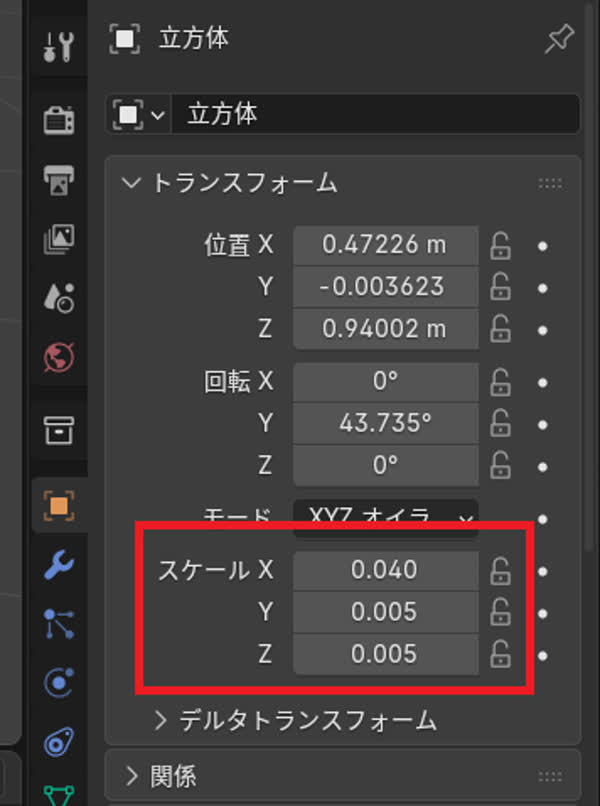Click the animate dot for 回転 X

[x=542, y=383]
